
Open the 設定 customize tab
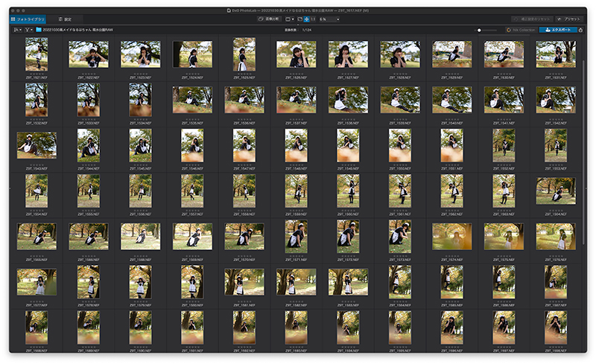(66, 19)
